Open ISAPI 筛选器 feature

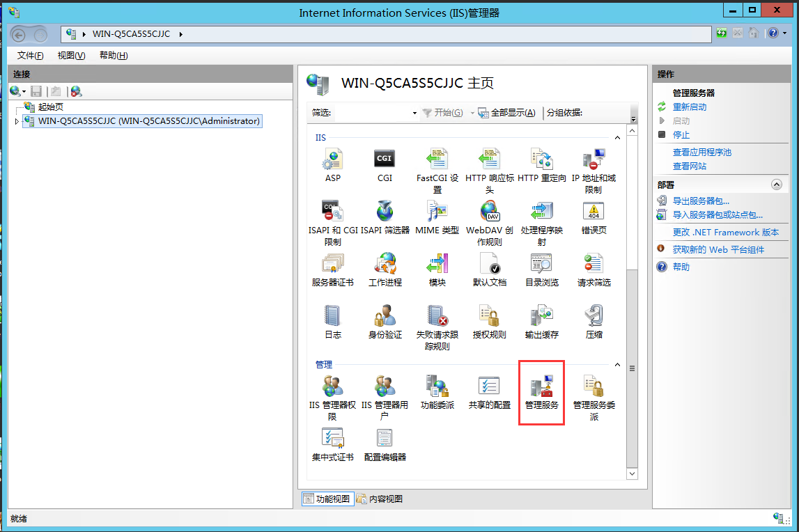pos(385,217)
